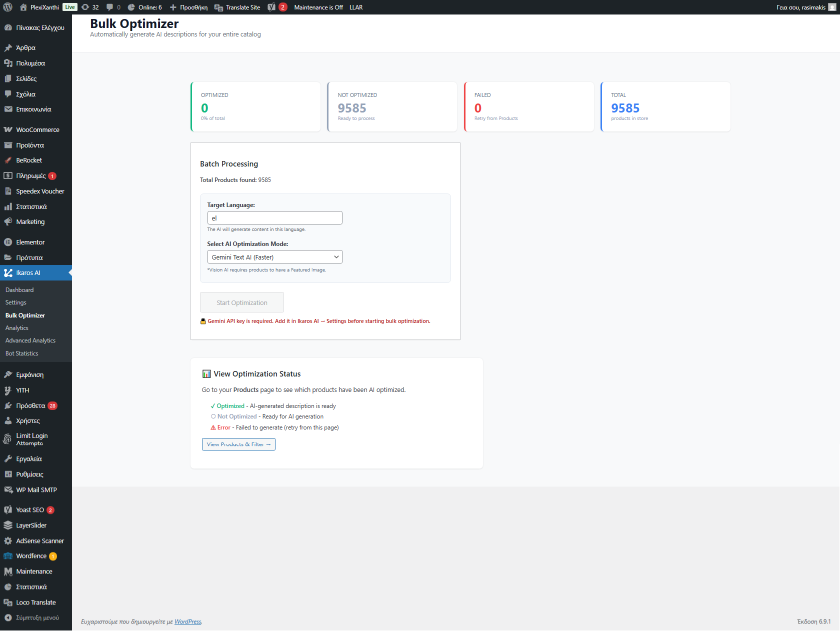Viewport: 840px width, 631px height.
Task: Open the Προσθήκη new content menu
Action: click(188, 7)
